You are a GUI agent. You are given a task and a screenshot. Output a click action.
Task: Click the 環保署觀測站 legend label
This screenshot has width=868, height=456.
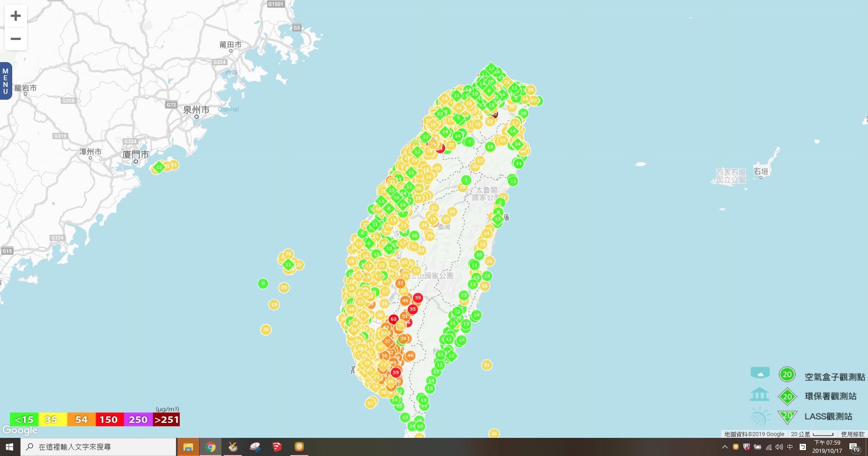tap(830, 396)
